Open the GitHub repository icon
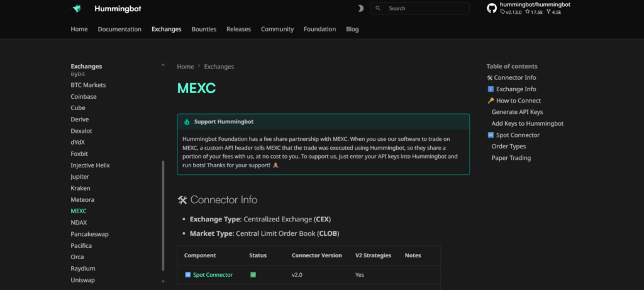This screenshot has width=644, height=290. [492, 8]
